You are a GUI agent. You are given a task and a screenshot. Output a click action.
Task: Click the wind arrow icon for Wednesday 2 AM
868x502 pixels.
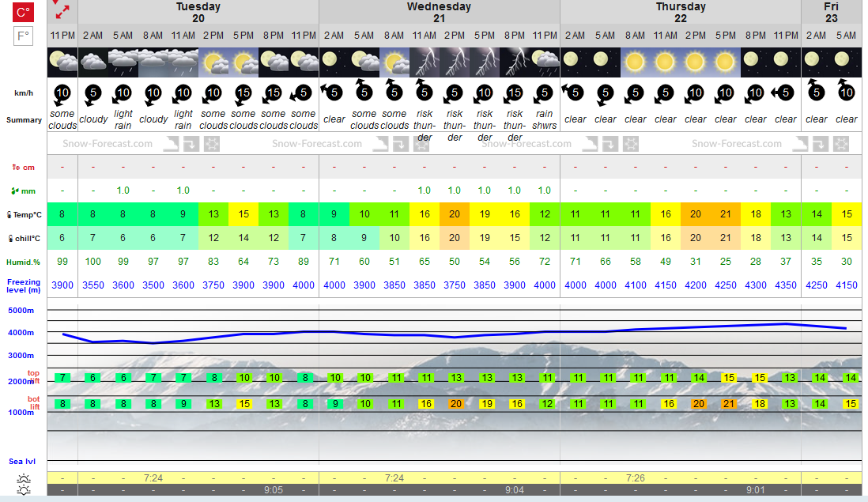click(x=332, y=92)
